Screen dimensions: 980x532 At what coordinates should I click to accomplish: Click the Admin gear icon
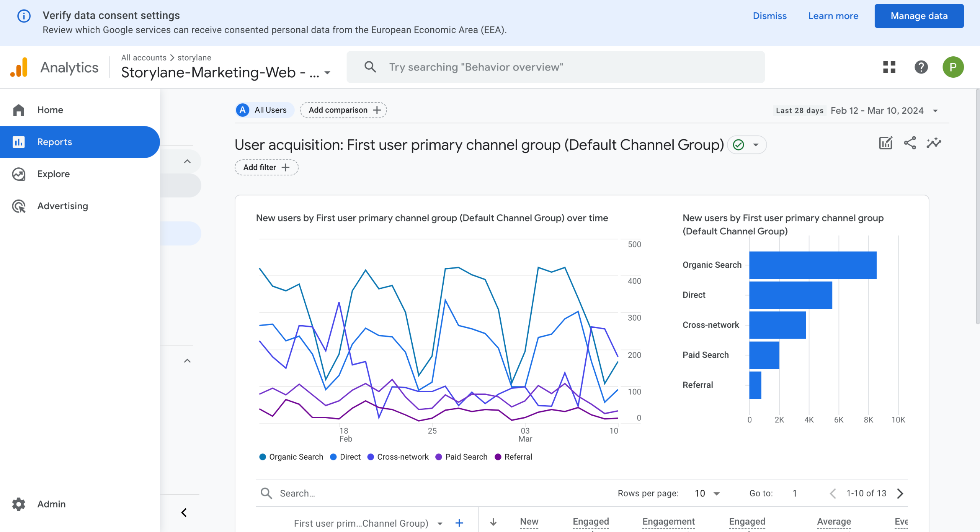click(18, 504)
